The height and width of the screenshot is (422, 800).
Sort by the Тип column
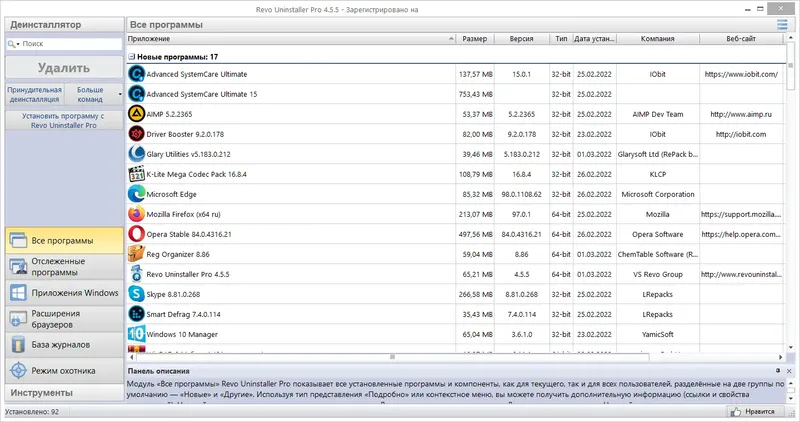point(561,39)
